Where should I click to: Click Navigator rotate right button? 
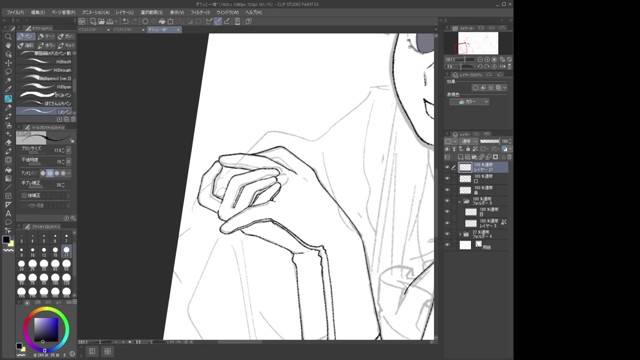click(x=487, y=67)
